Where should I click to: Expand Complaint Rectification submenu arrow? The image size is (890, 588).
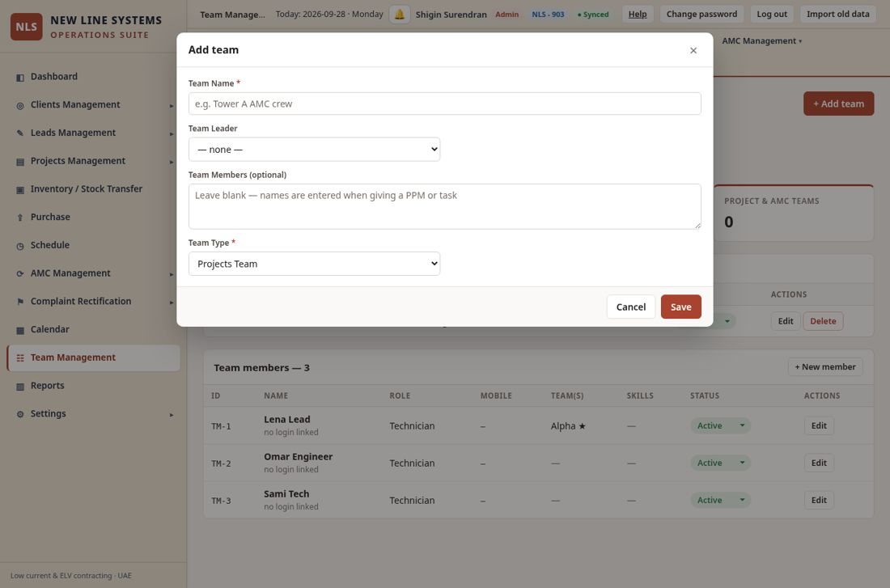click(x=171, y=302)
